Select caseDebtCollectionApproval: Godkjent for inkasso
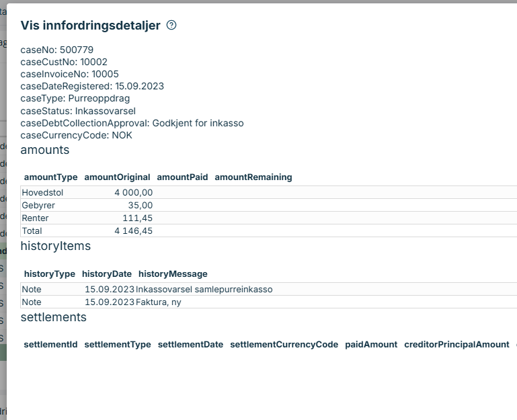 (x=132, y=123)
